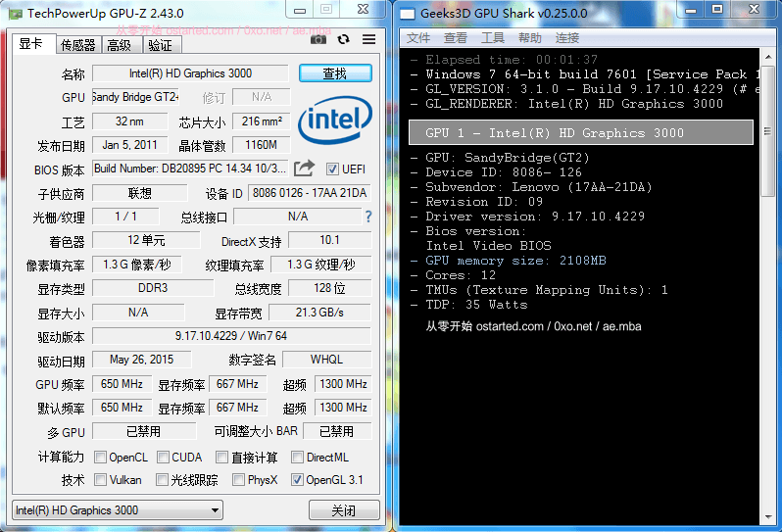782x532 pixels.
Task: Toggle the UEFI checkbox
Action: [332, 169]
